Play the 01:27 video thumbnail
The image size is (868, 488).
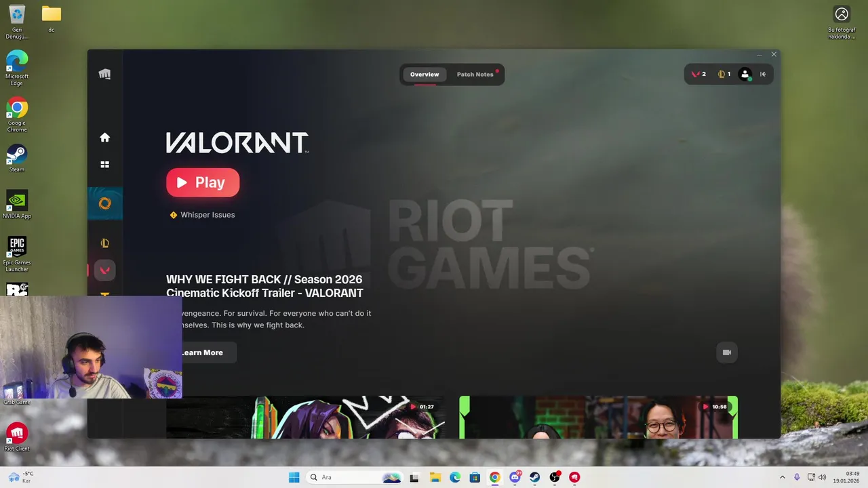[305, 417]
